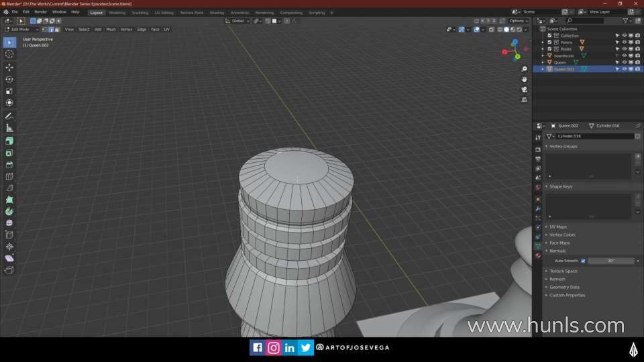This screenshot has height=362, width=644.
Task: Switch to Sculpting workspace tab
Action: click(x=140, y=13)
